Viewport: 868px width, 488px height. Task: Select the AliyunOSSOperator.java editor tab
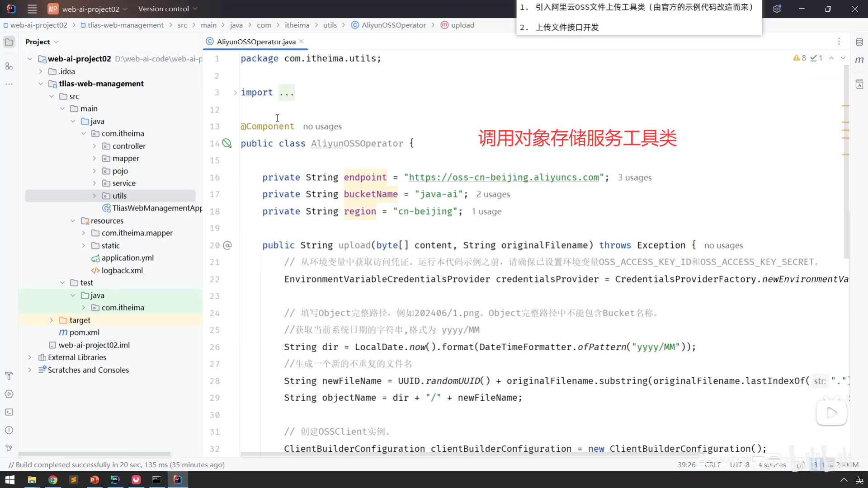click(x=256, y=42)
